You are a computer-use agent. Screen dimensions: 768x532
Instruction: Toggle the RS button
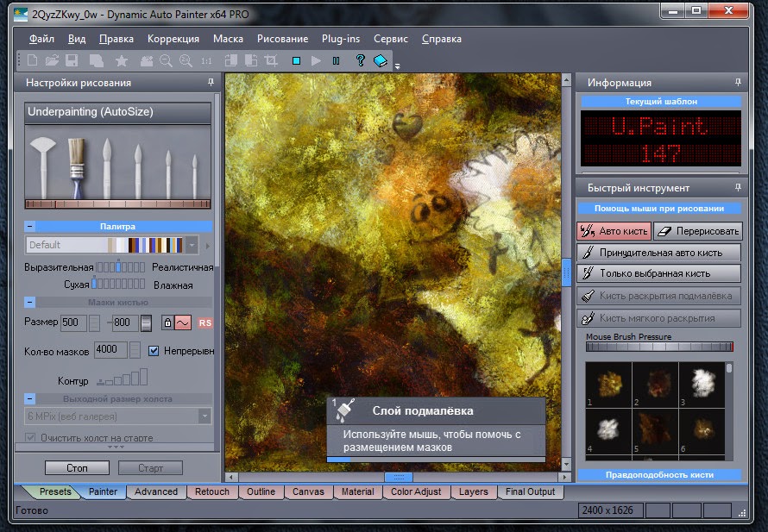coord(205,323)
